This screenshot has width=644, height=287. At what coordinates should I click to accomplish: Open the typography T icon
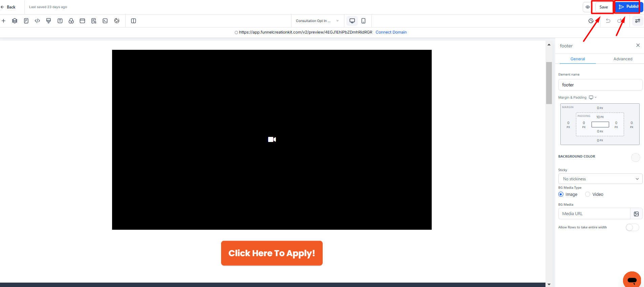tap(60, 21)
